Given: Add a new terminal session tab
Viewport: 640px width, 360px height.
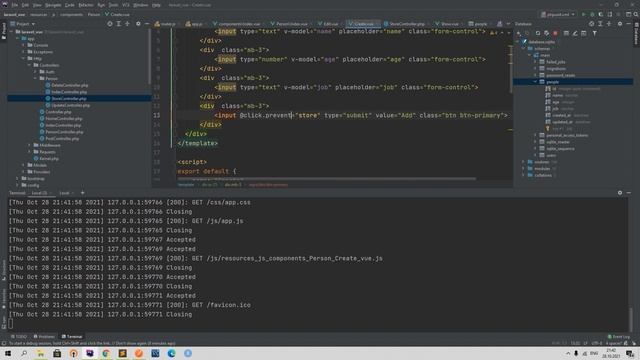Looking at the screenshot, I should [x=82, y=193].
